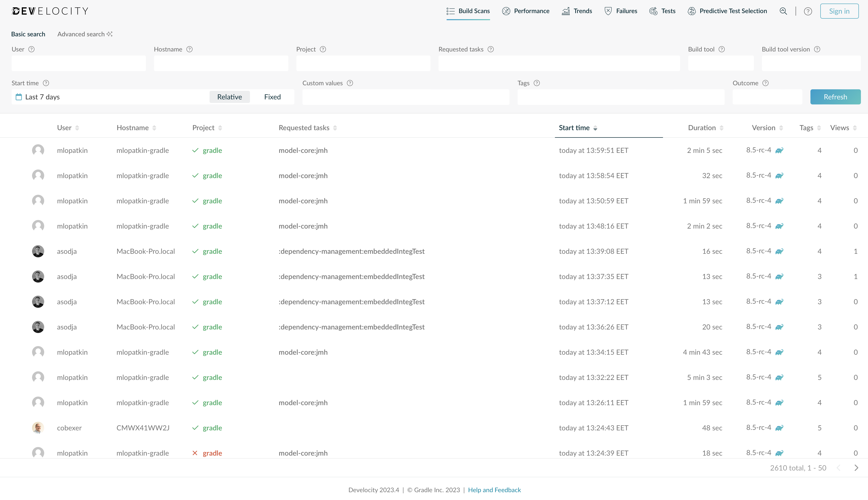The height and width of the screenshot is (500, 868).
Task: Click asodja's profile avatar
Action: coord(38,251)
